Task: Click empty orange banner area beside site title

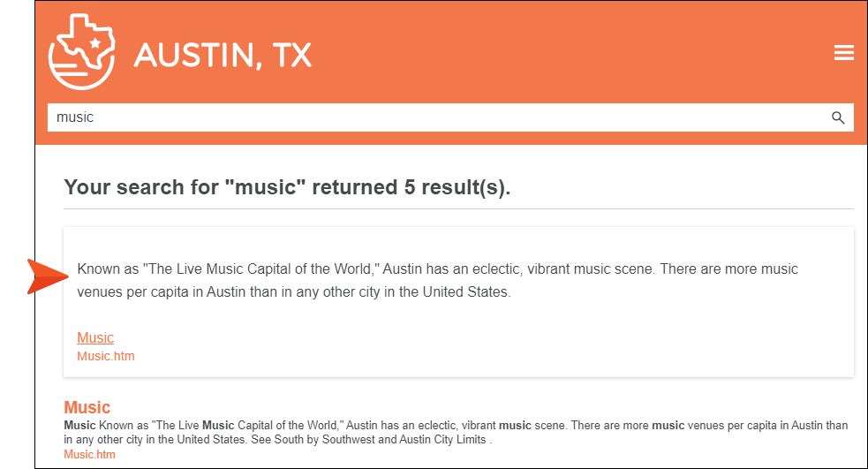Action: 565,53
